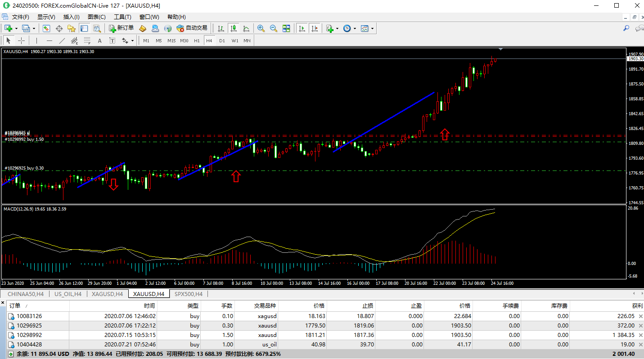The image size is (644, 359).
Task: Switch chart to line chart style
Action: pos(246,28)
